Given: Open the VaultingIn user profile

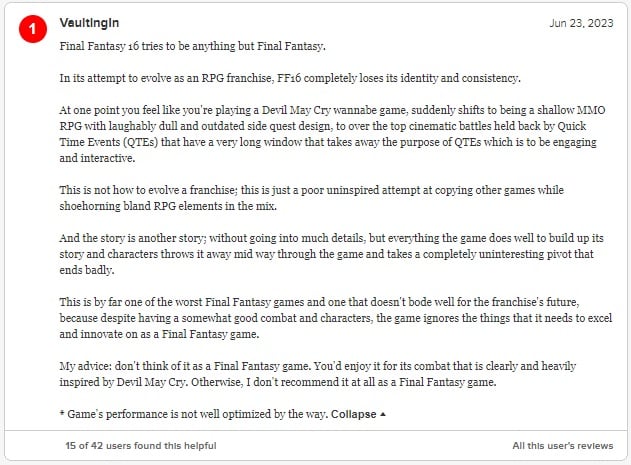Looking at the screenshot, I should coord(89,23).
